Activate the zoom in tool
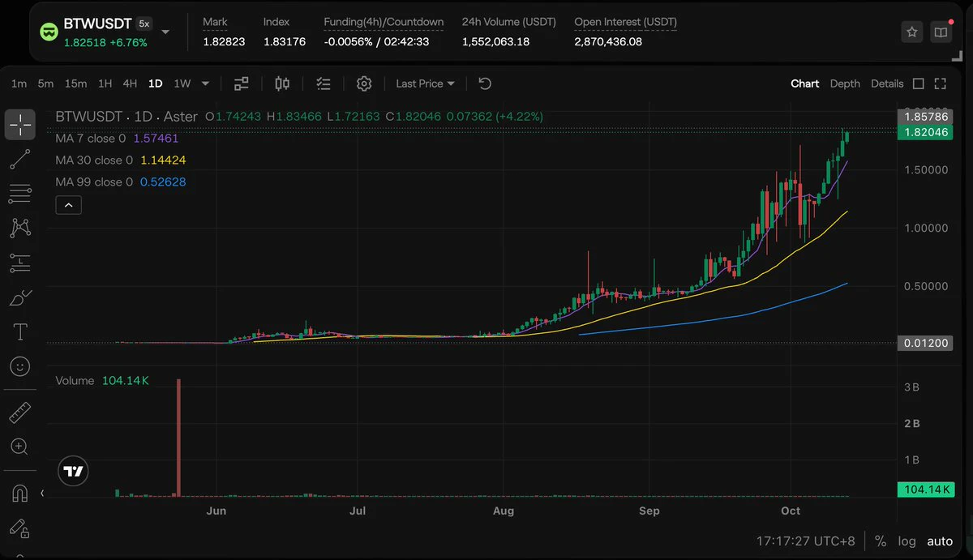The width and height of the screenshot is (973, 560). tap(20, 447)
